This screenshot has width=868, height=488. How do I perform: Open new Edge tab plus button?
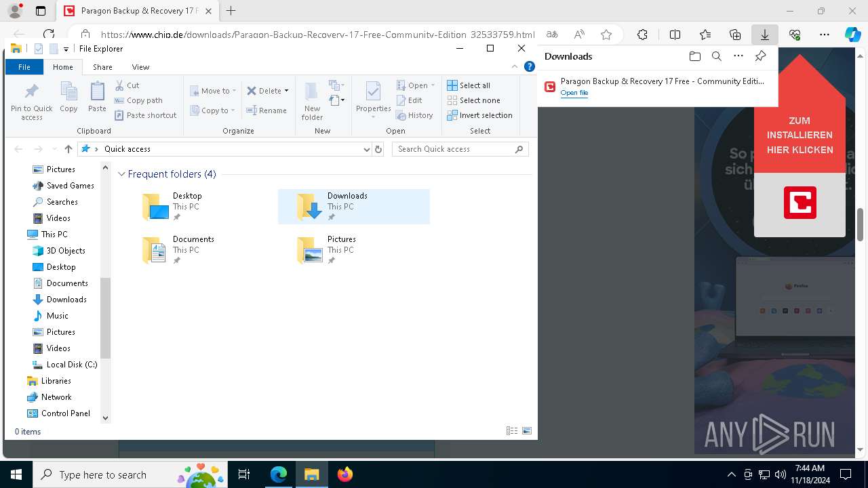pyautogui.click(x=231, y=11)
